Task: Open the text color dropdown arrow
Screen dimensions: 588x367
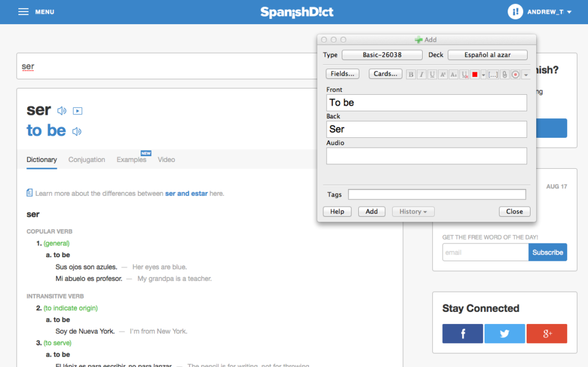Action: pyautogui.click(x=483, y=75)
